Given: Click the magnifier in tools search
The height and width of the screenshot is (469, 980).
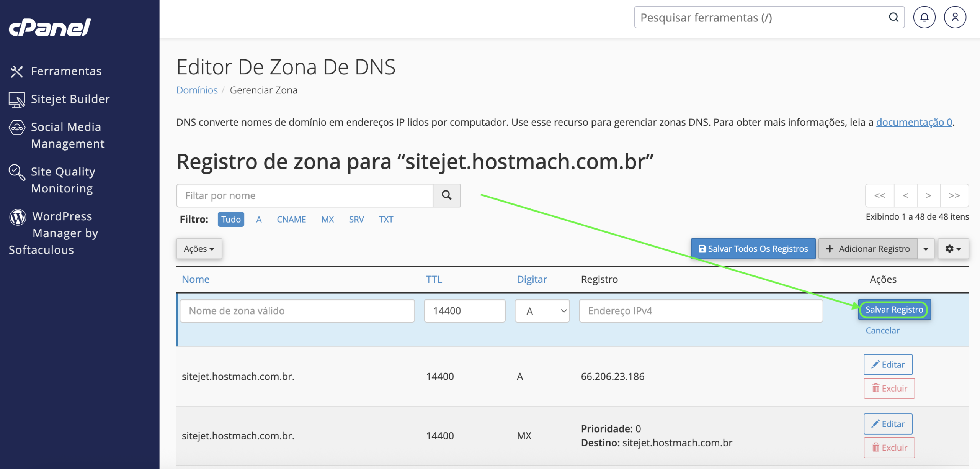Looking at the screenshot, I should 893,17.
